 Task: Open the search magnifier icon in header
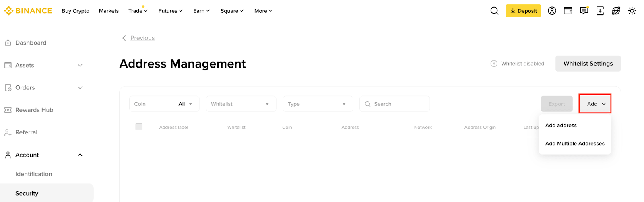click(494, 11)
